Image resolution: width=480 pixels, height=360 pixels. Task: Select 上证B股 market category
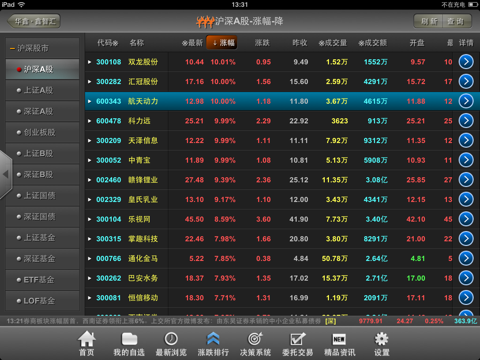[42, 153]
